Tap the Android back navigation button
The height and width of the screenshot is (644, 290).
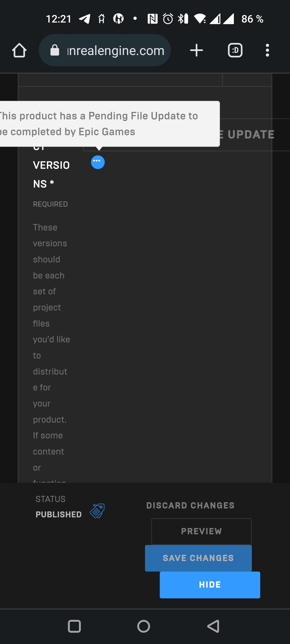213,626
